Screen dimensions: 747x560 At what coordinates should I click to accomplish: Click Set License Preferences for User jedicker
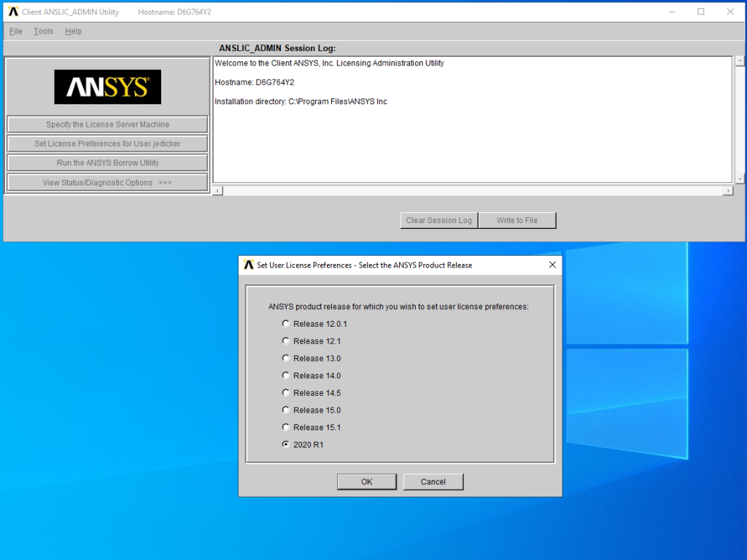(x=108, y=144)
